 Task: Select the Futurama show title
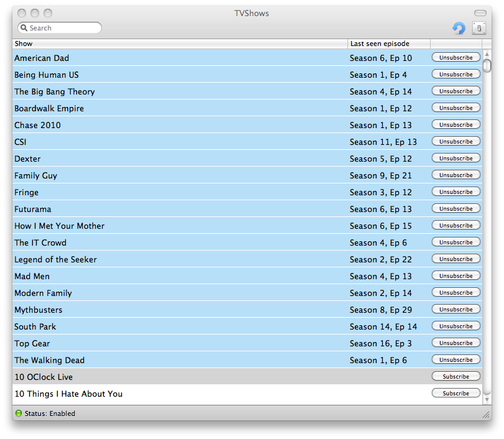(32, 209)
